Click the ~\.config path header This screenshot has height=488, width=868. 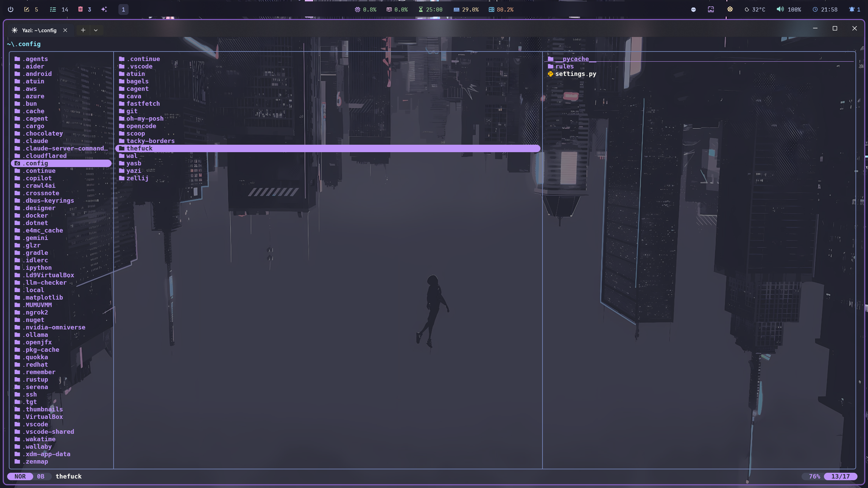tap(24, 44)
